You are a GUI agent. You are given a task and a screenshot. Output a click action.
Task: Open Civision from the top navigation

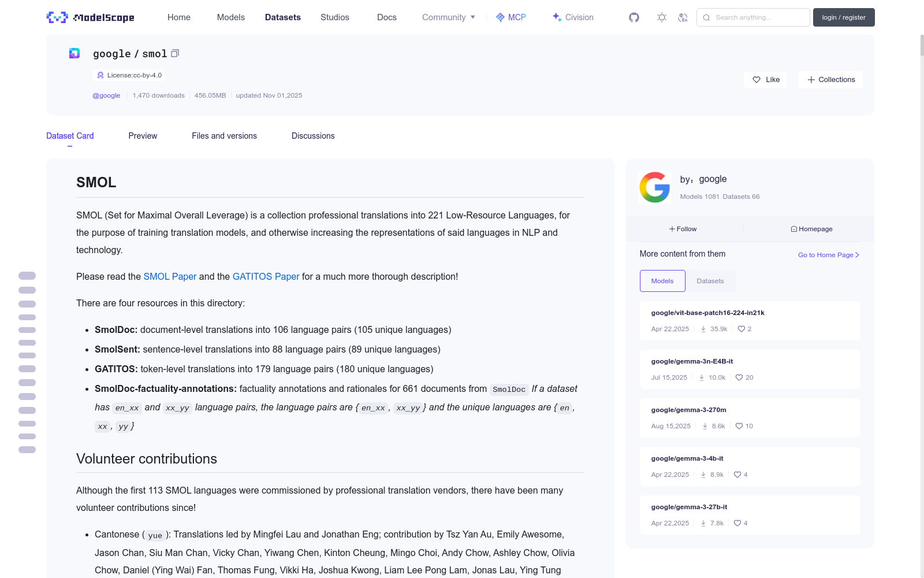coord(573,17)
